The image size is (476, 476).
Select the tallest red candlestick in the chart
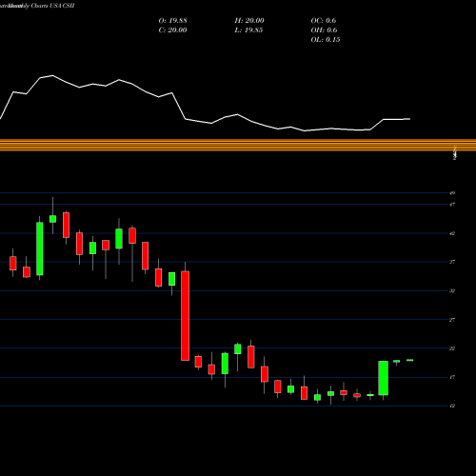pyautogui.click(x=186, y=316)
